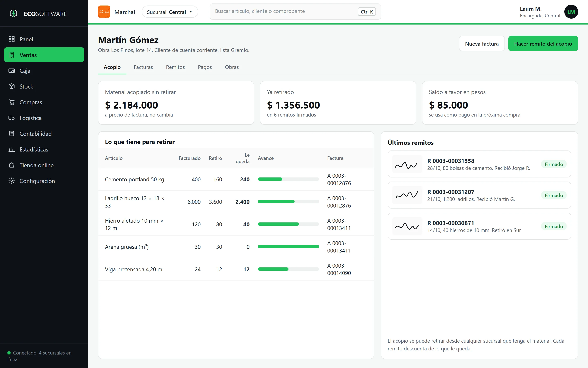
Task: Switch to the Obras tab
Action: click(x=232, y=67)
